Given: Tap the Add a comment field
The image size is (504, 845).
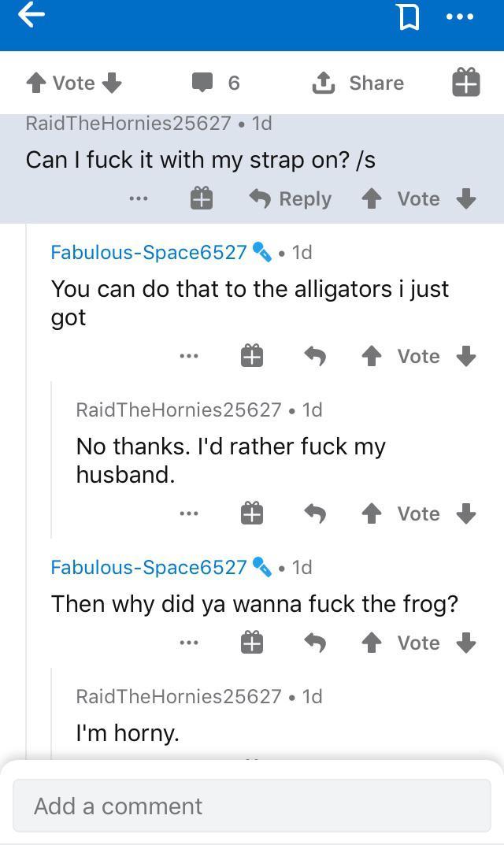Looking at the screenshot, I should point(252,806).
